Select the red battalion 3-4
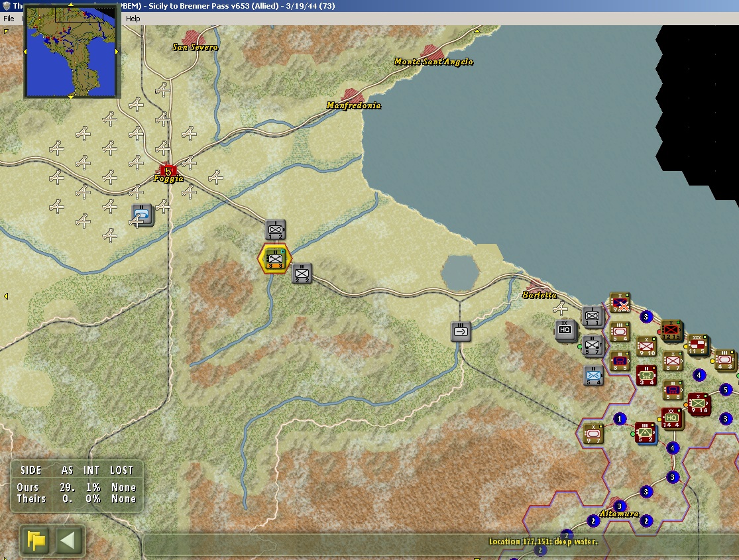This screenshot has height=560, width=739. point(646,376)
